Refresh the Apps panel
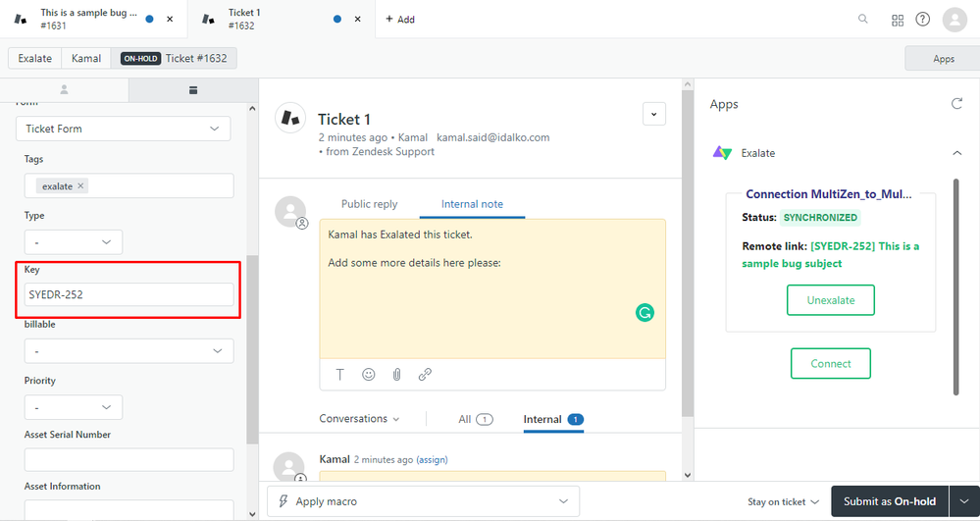This screenshot has height=521, width=980. [956, 104]
